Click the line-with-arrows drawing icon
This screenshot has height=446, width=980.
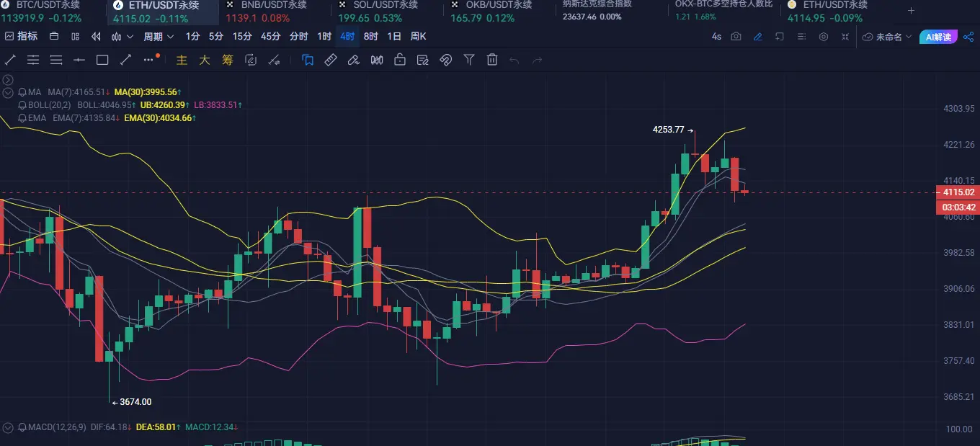(274, 60)
